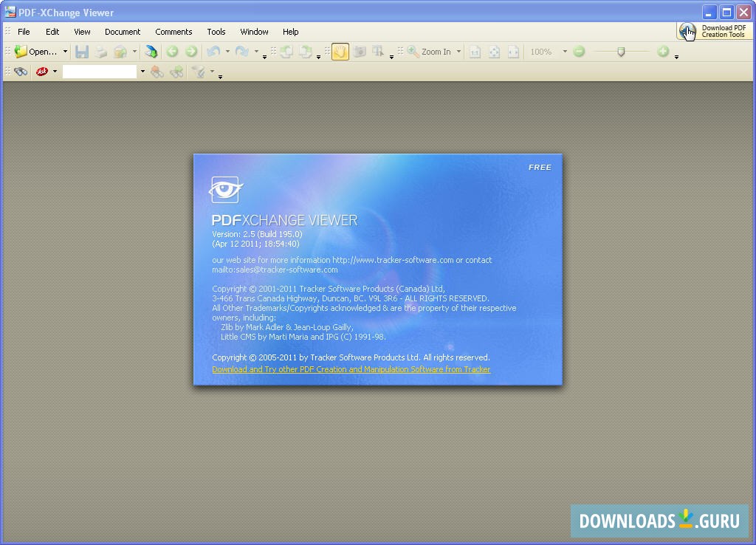Follow the Download and Try other PDF link
The width and height of the screenshot is (756, 545).
(x=351, y=369)
